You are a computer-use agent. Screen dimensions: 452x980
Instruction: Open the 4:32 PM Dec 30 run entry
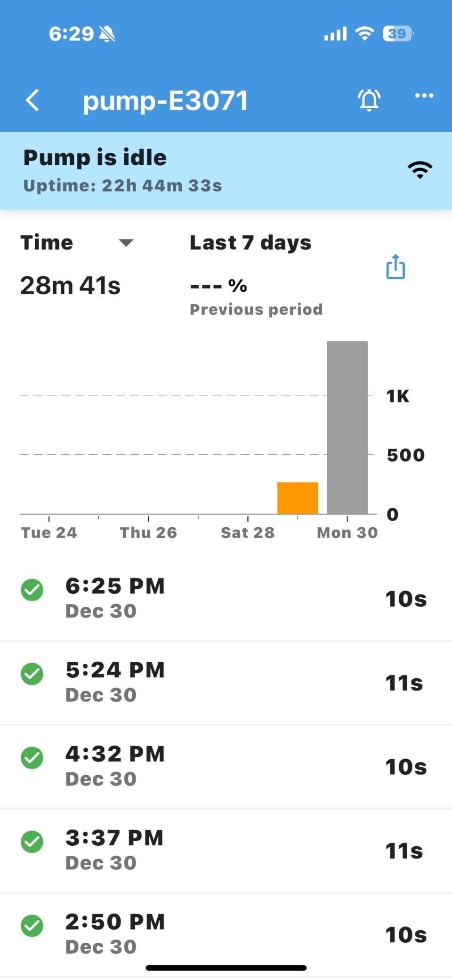(226, 766)
